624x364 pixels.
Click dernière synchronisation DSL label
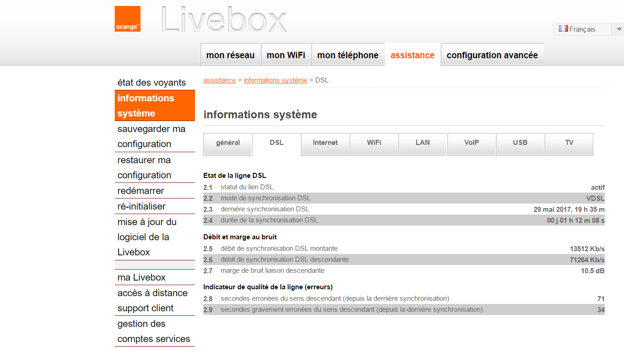tap(265, 209)
